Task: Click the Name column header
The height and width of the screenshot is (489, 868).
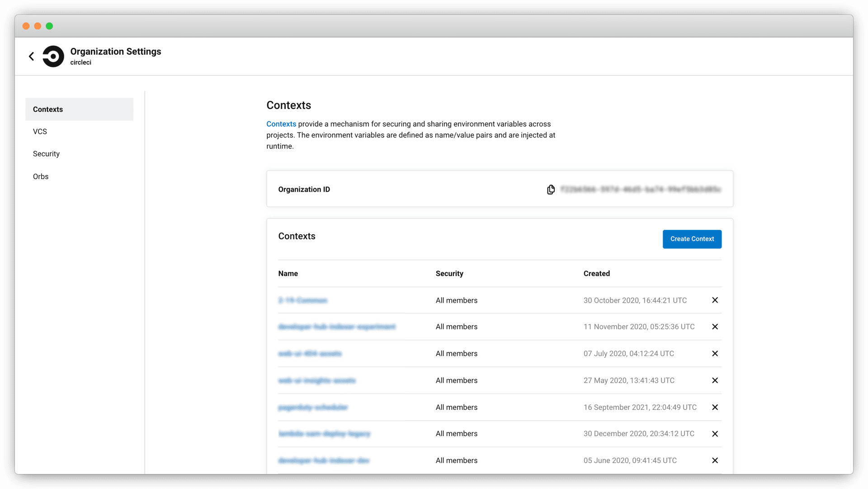Action: [288, 274]
